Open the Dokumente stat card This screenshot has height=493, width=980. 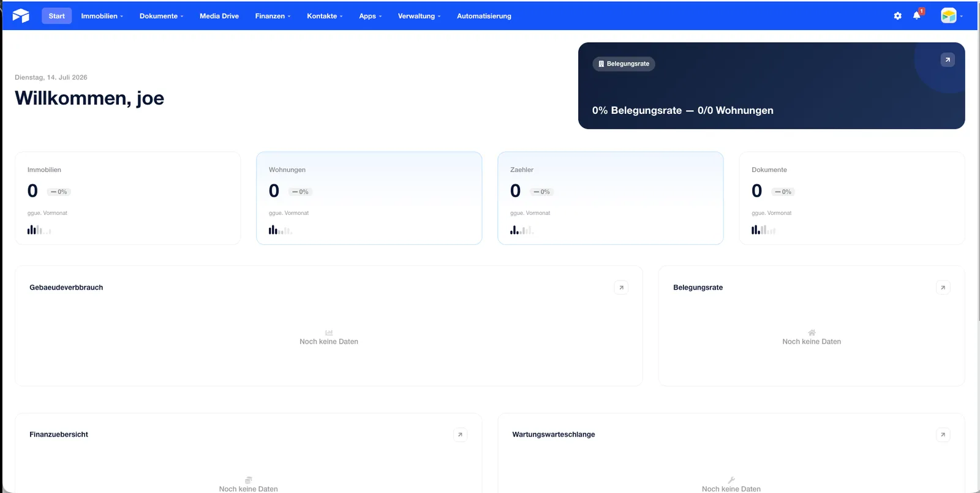tap(851, 198)
